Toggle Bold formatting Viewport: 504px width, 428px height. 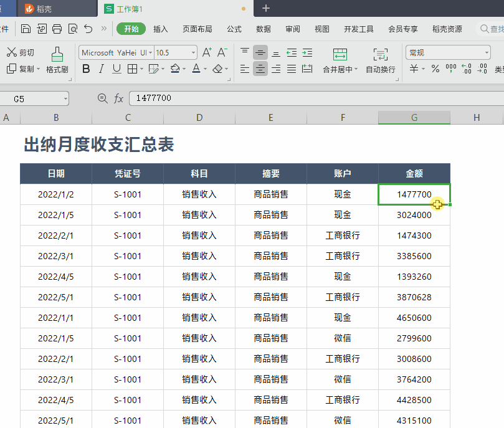click(x=87, y=69)
